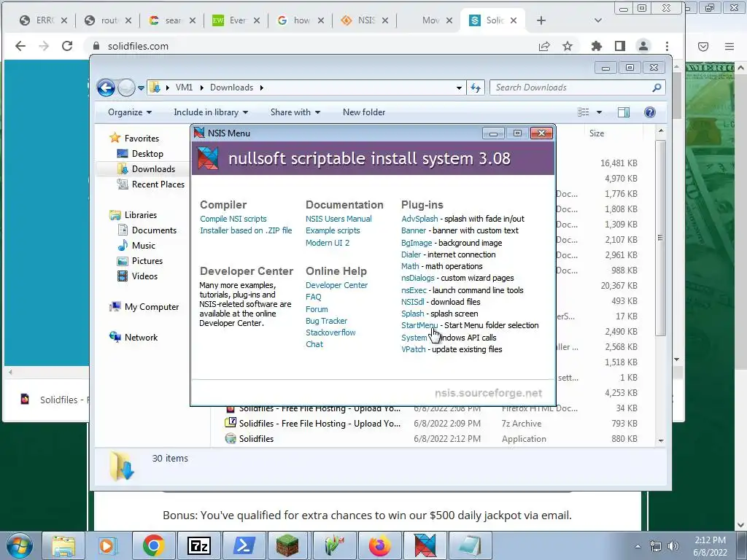
Task: Open Firefox from the taskbar
Action: tap(379, 545)
